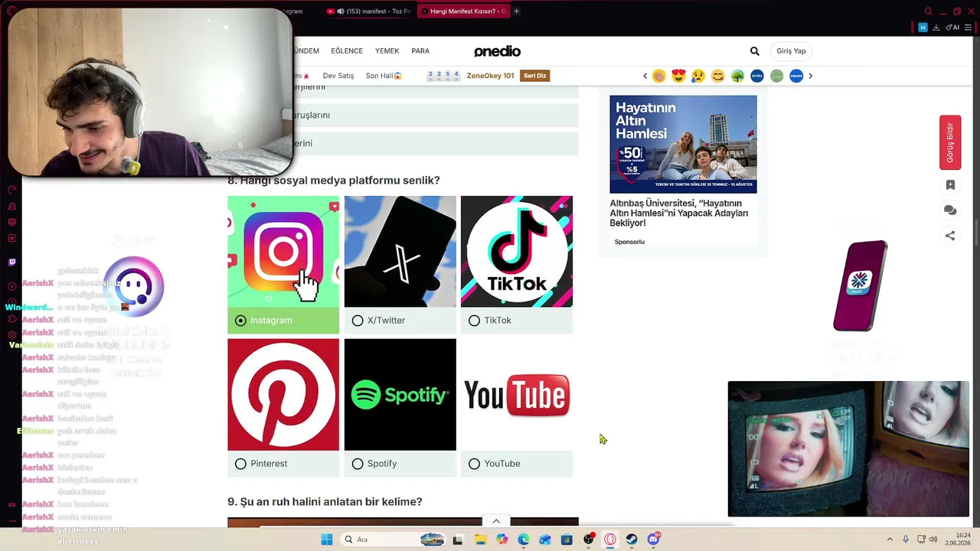Click the X/Twitter logo image
Viewport: 980px width, 551px height.
(400, 252)
